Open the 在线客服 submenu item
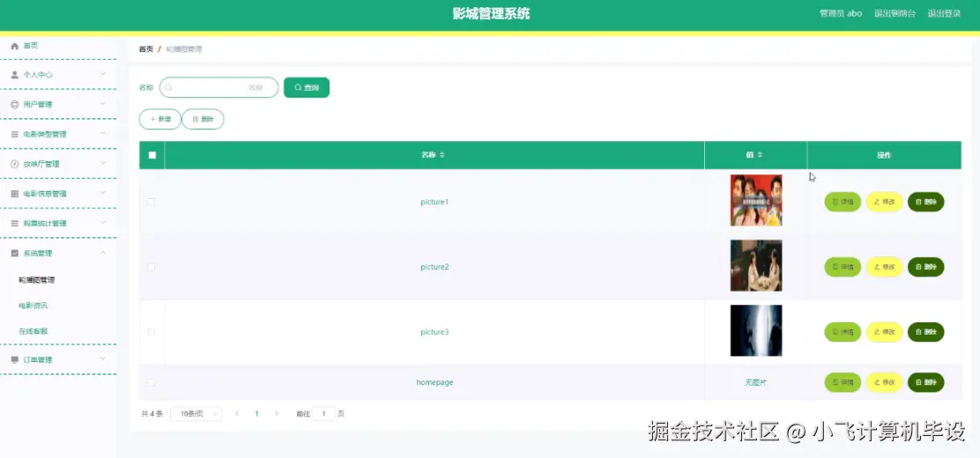 33,331
